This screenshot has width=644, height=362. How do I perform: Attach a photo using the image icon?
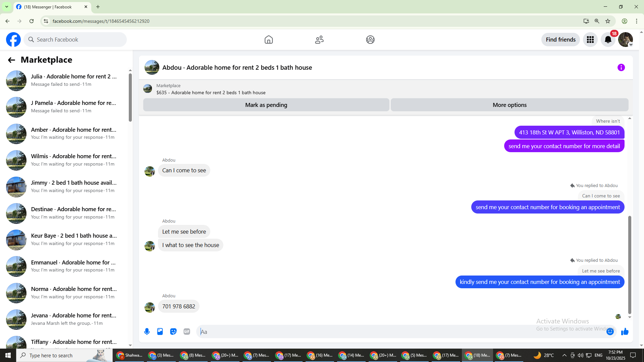tap(160, 331)
